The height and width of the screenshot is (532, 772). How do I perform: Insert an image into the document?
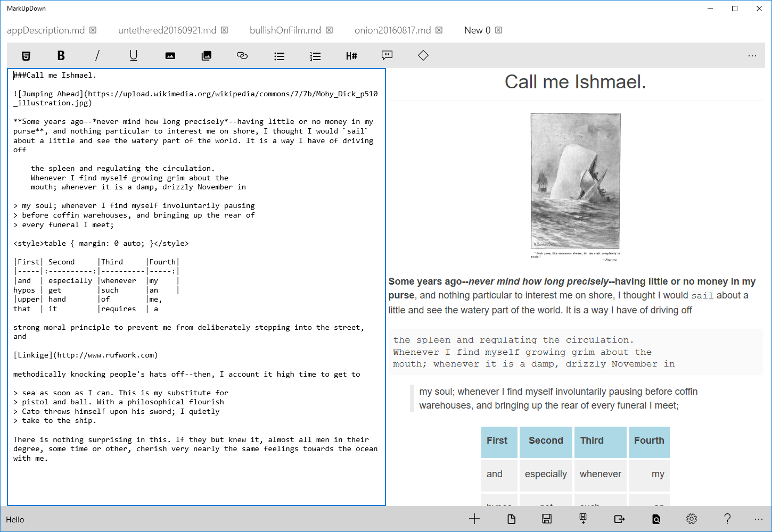[x=170, y=55]
